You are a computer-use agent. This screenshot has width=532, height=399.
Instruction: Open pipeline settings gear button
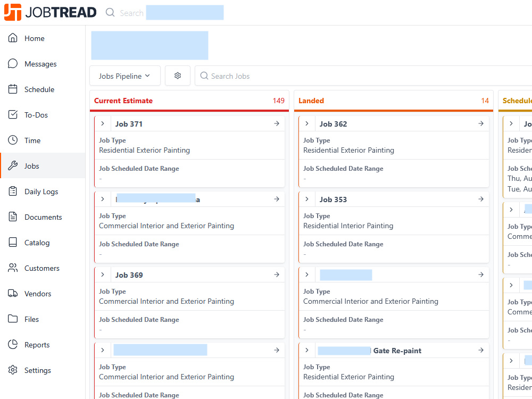pos(178,76)
